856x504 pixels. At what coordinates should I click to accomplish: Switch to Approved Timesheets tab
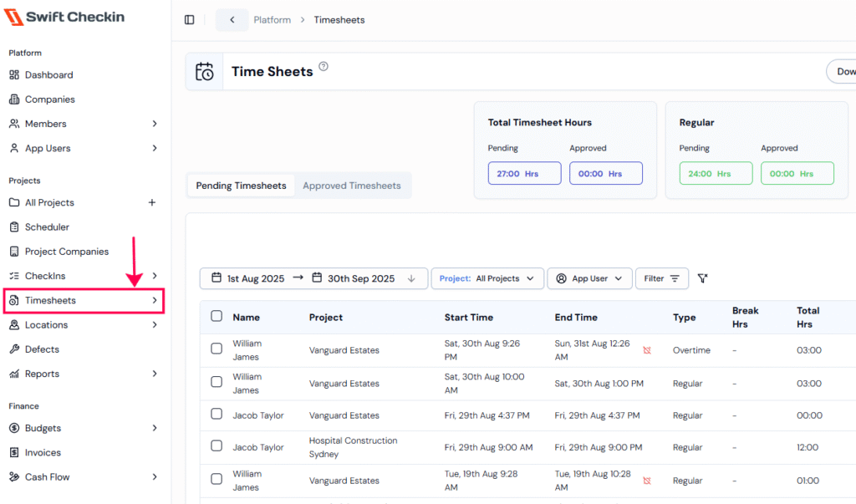[x=352, y=186]
